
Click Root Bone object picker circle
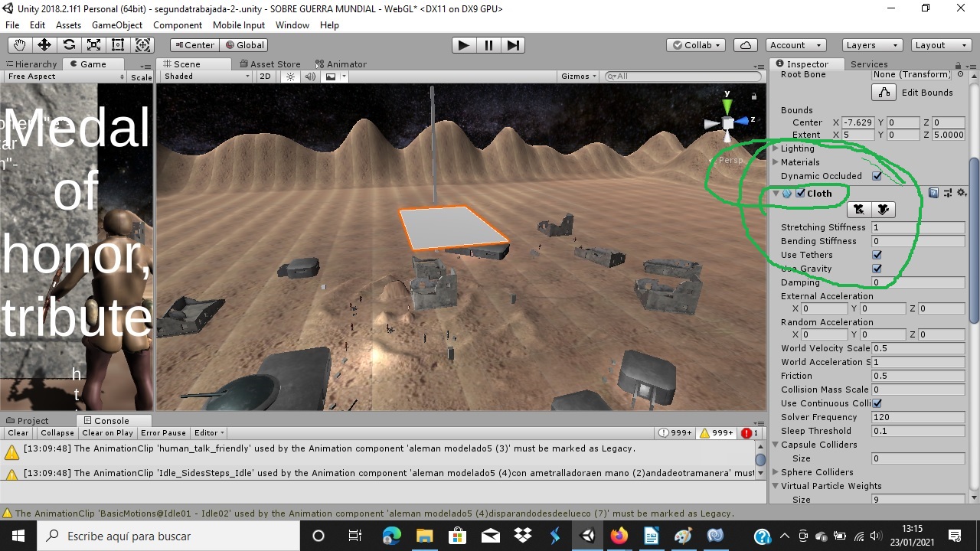(x=960, y=74)
